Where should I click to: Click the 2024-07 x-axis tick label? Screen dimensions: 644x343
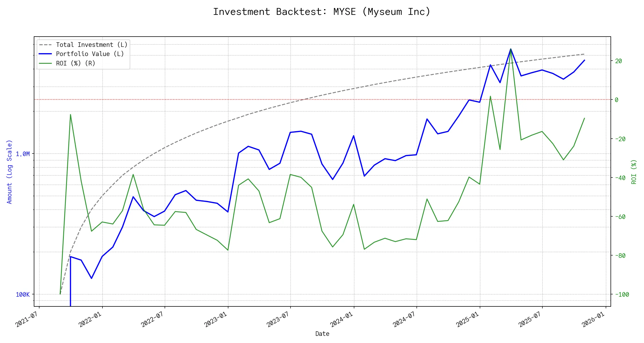click(x=404, y=319)
